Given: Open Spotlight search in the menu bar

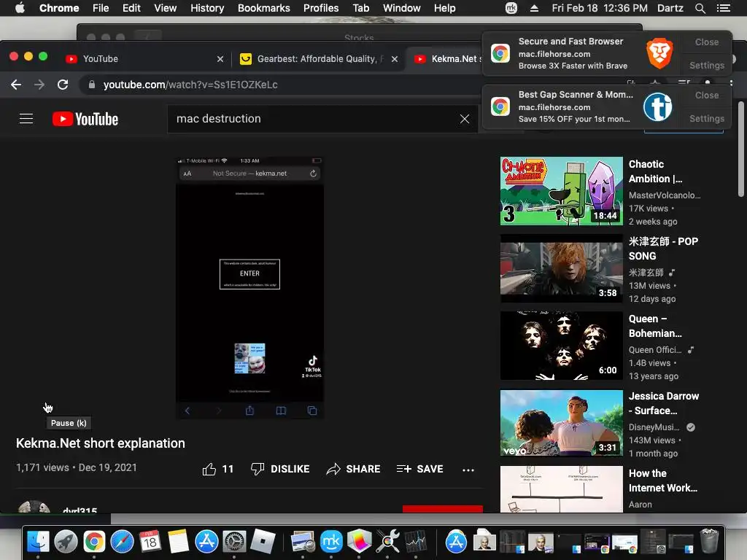Looking at the screenshot, I should tap(700, 8).
